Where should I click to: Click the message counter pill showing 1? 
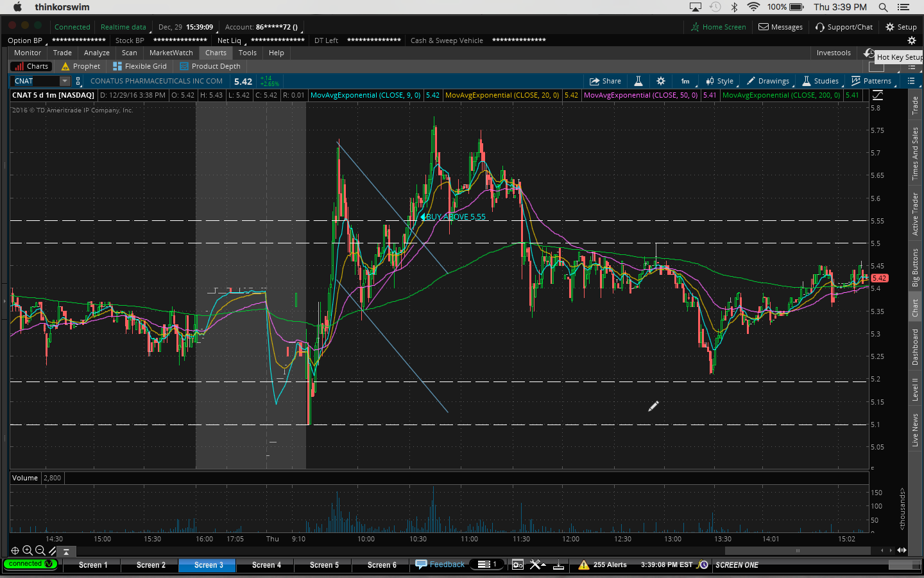pyautogui.click(x=488, y=565)
